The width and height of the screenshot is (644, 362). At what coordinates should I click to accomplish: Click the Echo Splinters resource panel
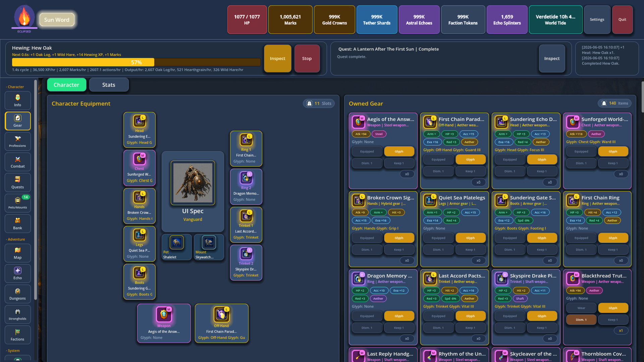(x=507, y=19)
